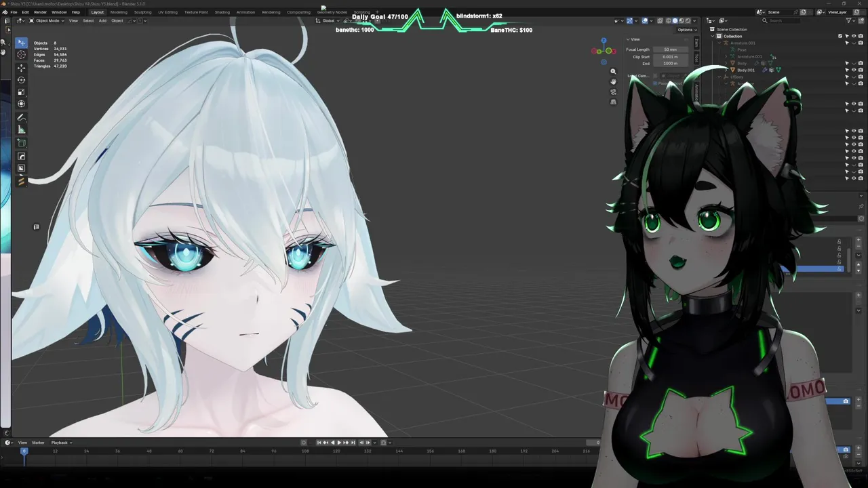This screenshot has height=488, width=868.
Task: Select the Move tool
Action: coord(21,68)
